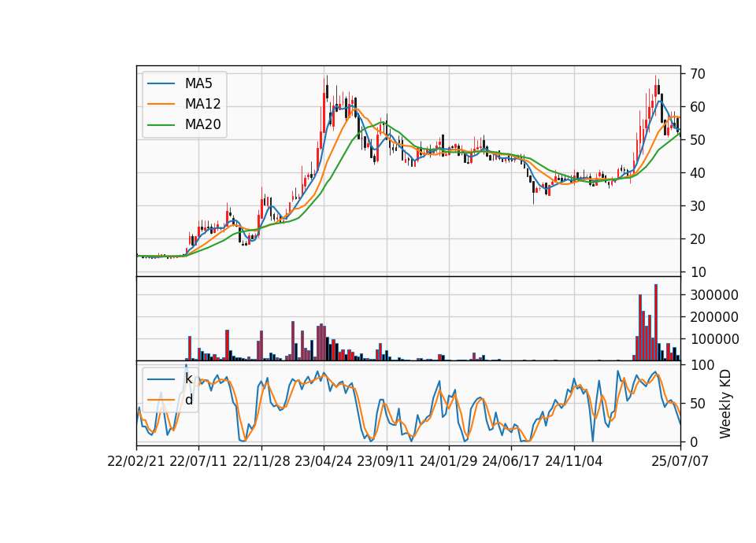
Task: Click the 22/02/21 date label
Action: coord(136,461)
